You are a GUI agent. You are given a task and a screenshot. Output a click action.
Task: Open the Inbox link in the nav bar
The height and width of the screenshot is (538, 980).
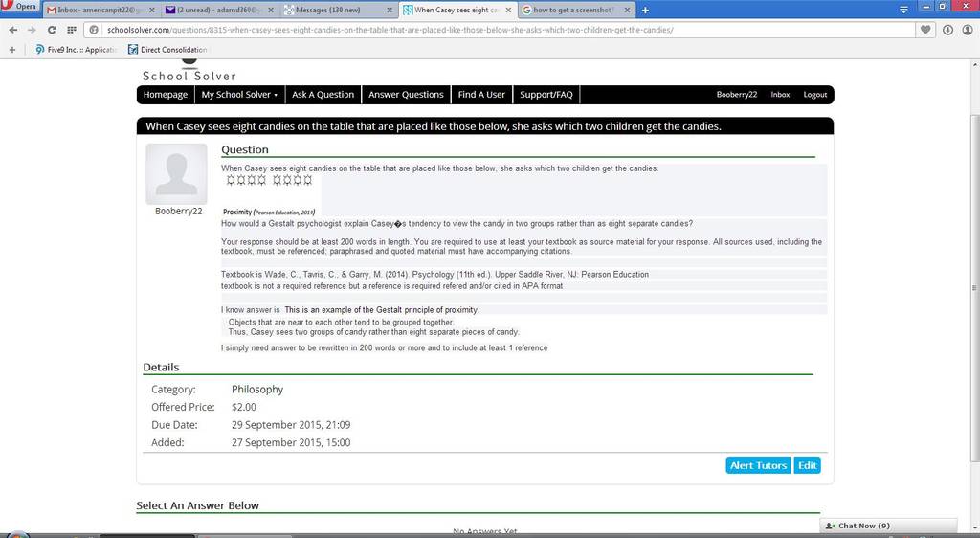[x=780, y=95]
